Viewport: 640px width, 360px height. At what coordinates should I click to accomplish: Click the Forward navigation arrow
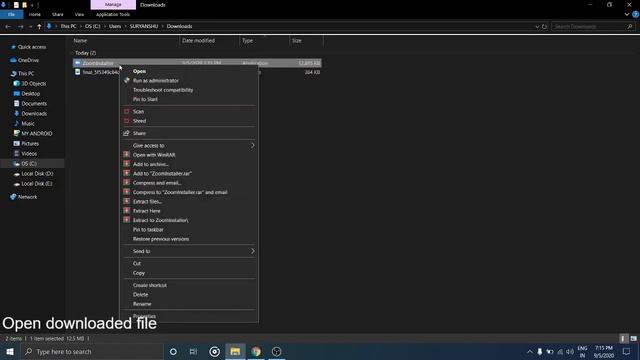click(x=20, y=26)
